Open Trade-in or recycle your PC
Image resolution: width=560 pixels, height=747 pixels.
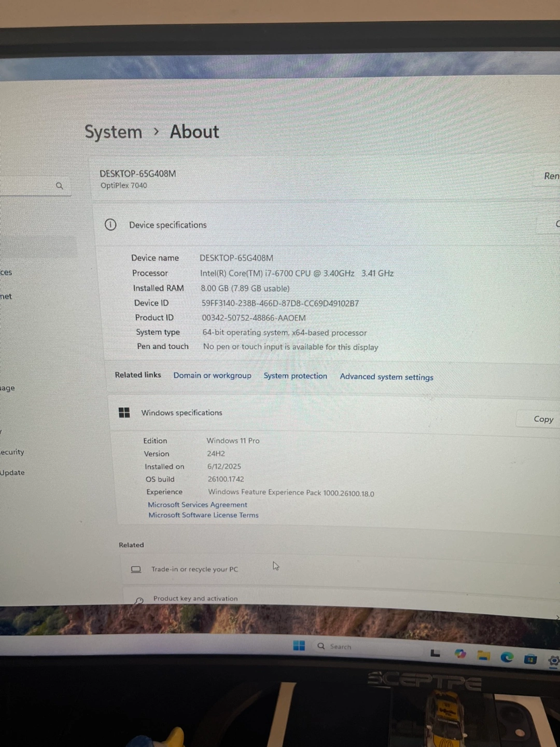340,570
